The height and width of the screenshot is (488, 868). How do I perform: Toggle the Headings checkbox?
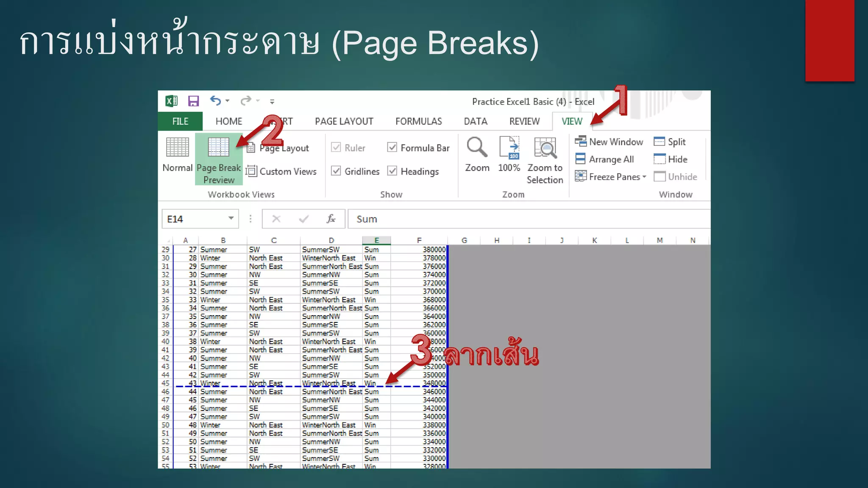coord(392,171)
